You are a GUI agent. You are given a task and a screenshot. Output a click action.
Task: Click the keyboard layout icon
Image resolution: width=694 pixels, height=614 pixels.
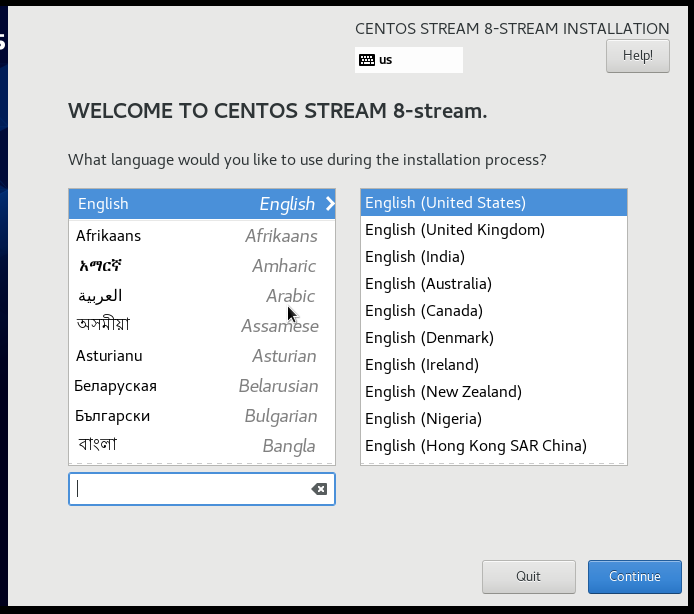coord(366,60)
